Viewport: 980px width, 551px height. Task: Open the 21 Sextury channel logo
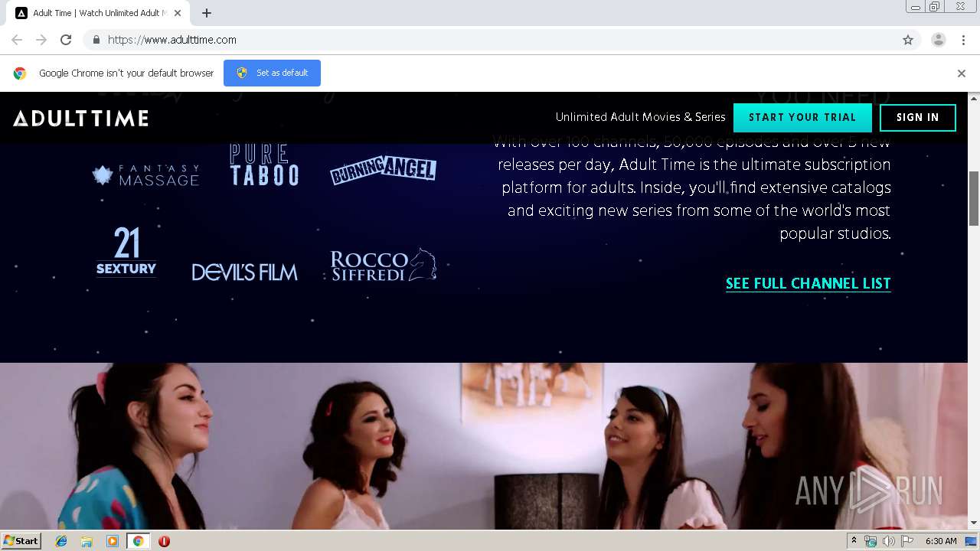126,252
